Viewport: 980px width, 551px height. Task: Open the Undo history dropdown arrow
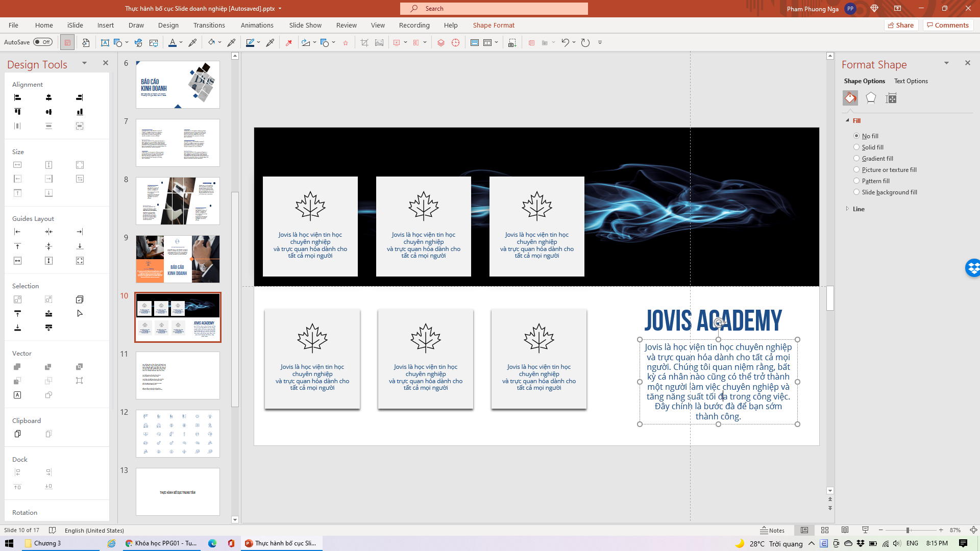pyautogui.click(x=574, y=43)
